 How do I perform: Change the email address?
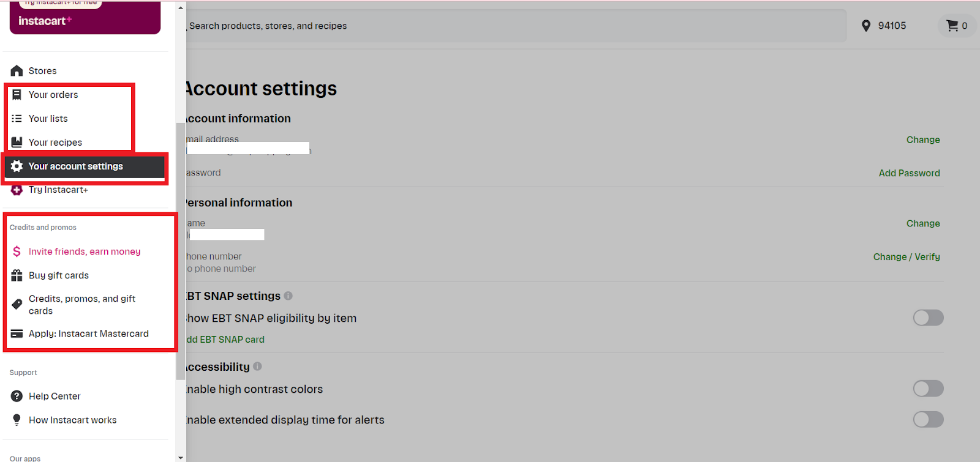(923, 140)
